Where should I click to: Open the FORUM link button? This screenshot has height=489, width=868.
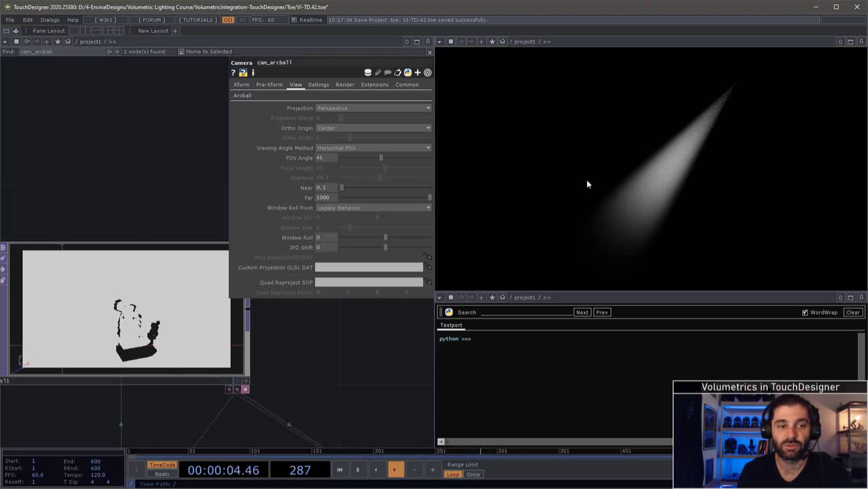click(x=152, y=20)
